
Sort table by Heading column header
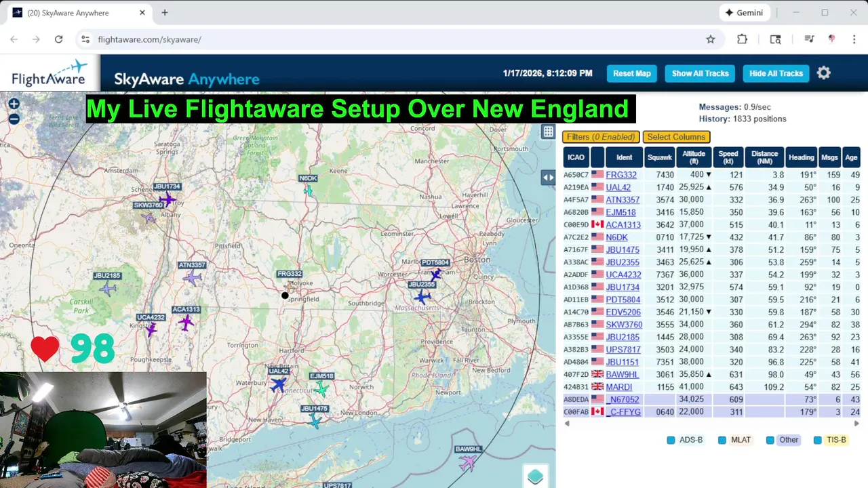(x=801, y=157)
